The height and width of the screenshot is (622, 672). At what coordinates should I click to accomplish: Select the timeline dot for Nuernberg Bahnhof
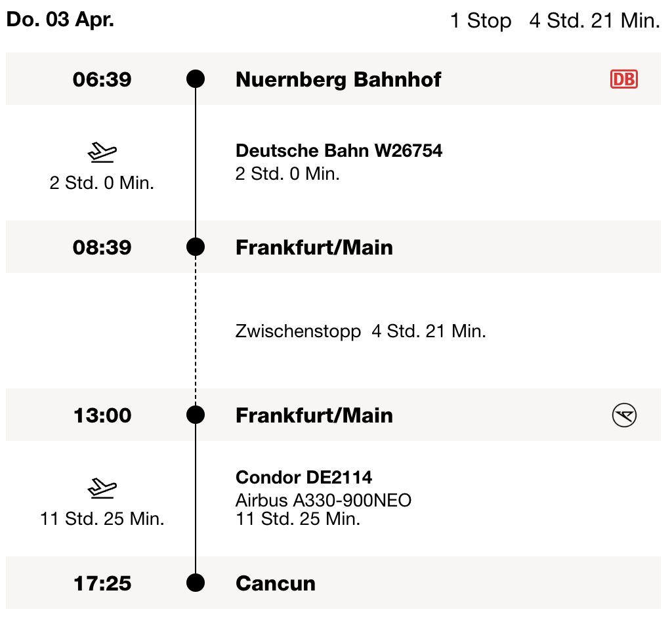click(x=196, y=79)
